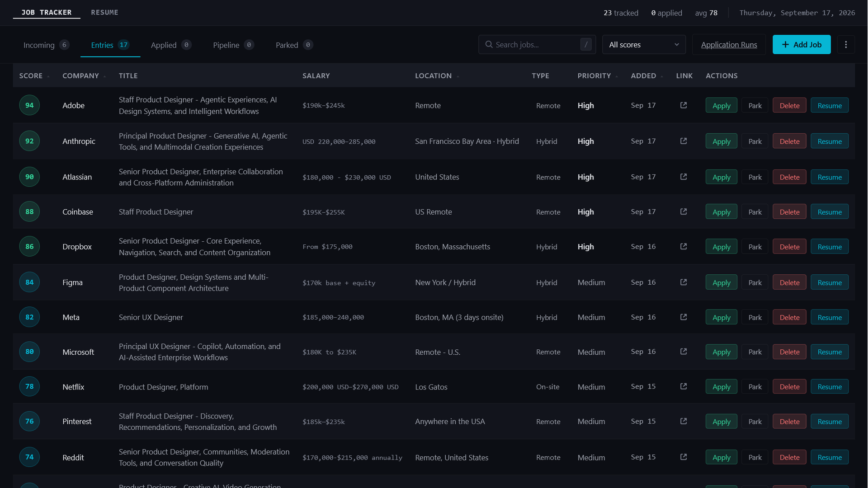
Task: Click the slash shortcut badge in search
Action: pos(586,44)
